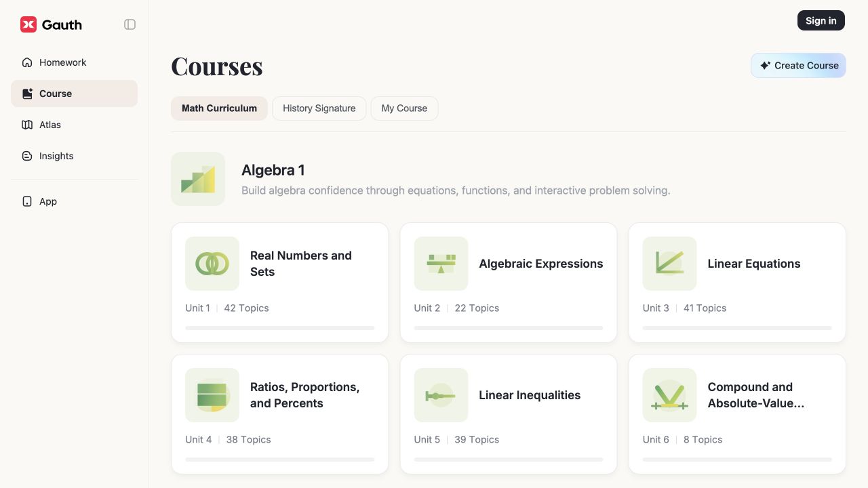Screen dimensions: 868x488
Task: Click the Linear Equations graph icon
Action: (669, 264)
